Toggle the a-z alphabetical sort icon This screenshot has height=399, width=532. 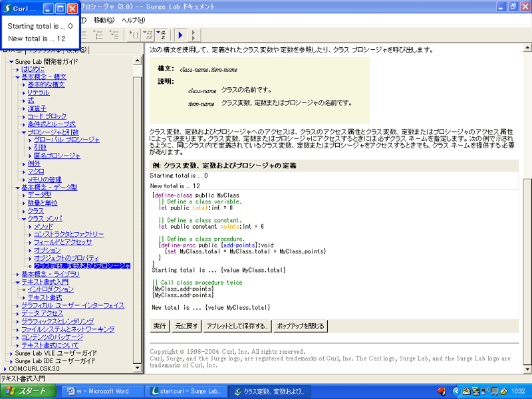pos(161,35)
